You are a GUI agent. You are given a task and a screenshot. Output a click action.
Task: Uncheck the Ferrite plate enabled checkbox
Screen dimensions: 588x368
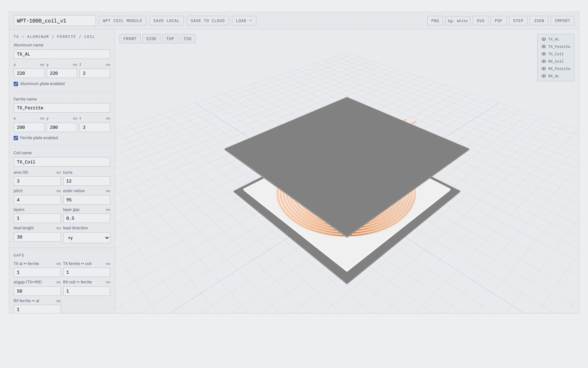[x=16, y=138]
